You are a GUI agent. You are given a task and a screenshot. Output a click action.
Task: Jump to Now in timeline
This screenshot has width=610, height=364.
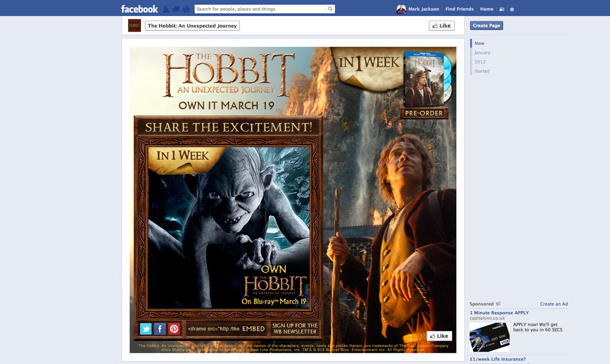click(x=479, y=43)
